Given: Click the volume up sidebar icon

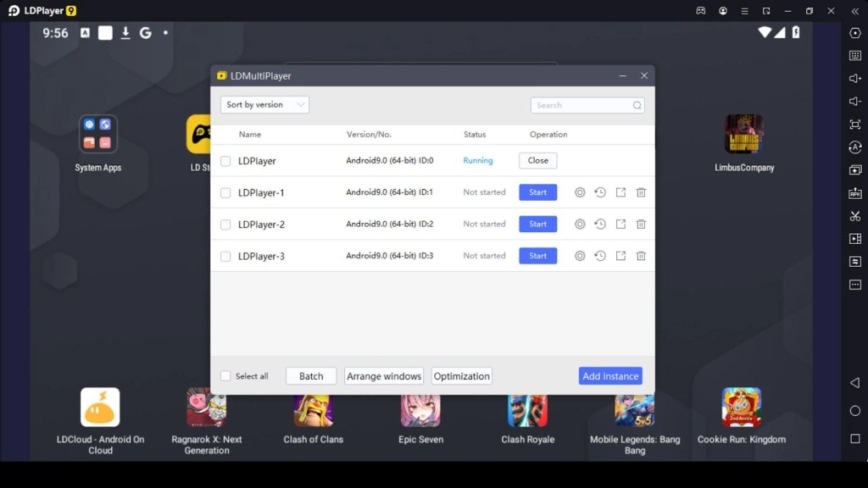Looking at the screenshot, I should 855,79.
